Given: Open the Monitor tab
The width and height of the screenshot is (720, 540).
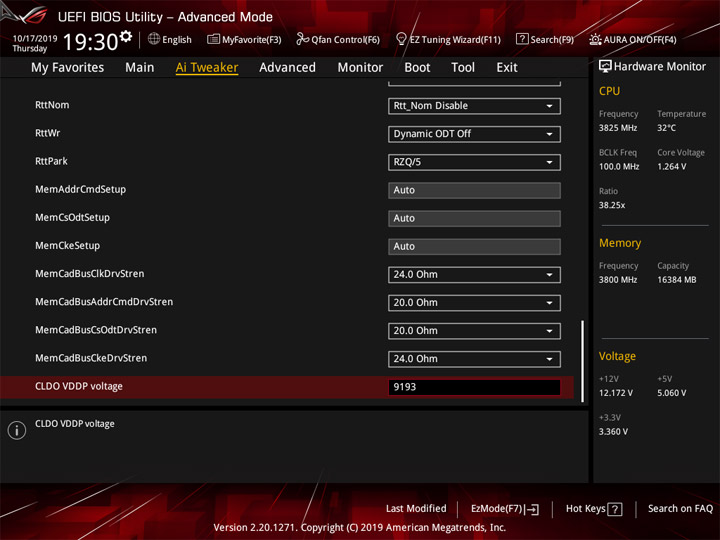Looking at the screenshot, I should point(360,68).
